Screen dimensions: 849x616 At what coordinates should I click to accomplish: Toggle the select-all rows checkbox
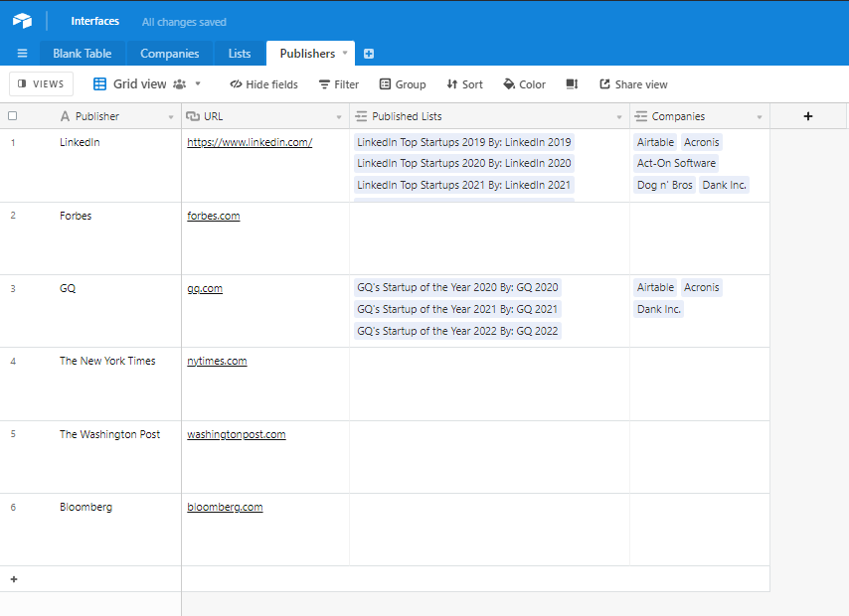pyautogui.click(x=13, y=116)
